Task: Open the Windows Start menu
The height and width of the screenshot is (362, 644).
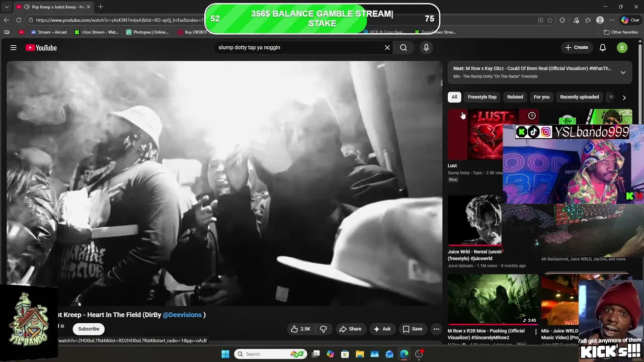Action: (x=225, y=354)
